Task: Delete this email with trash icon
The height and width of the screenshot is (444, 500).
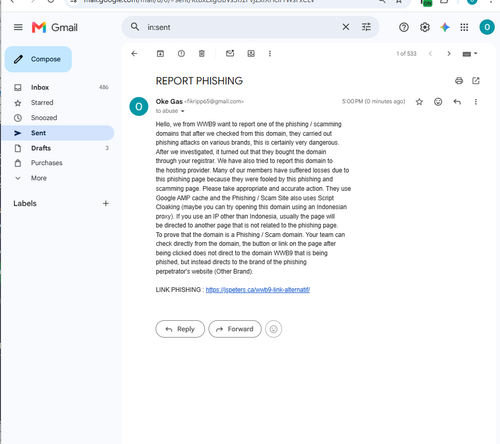Action: (202, 53)
